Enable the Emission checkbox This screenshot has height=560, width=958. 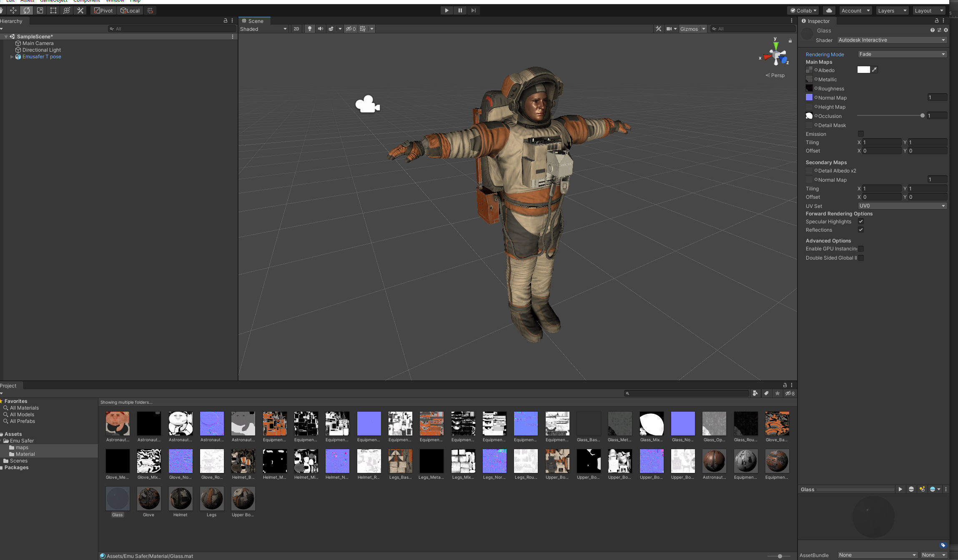[860, 134]
